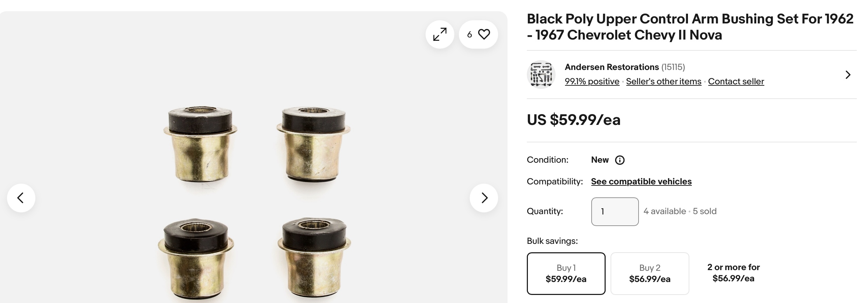View 99.1% positive feedback link
Image resolution: width=868 pixels, height=303 pixels.
coord(592,81)
